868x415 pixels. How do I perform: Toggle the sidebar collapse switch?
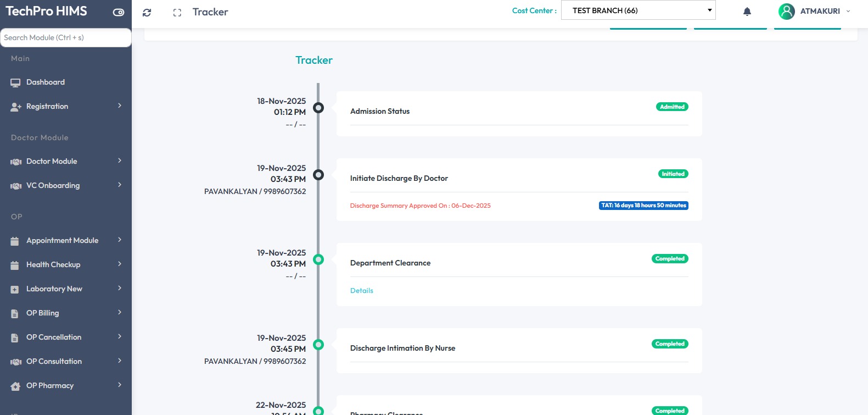(119, 12)
